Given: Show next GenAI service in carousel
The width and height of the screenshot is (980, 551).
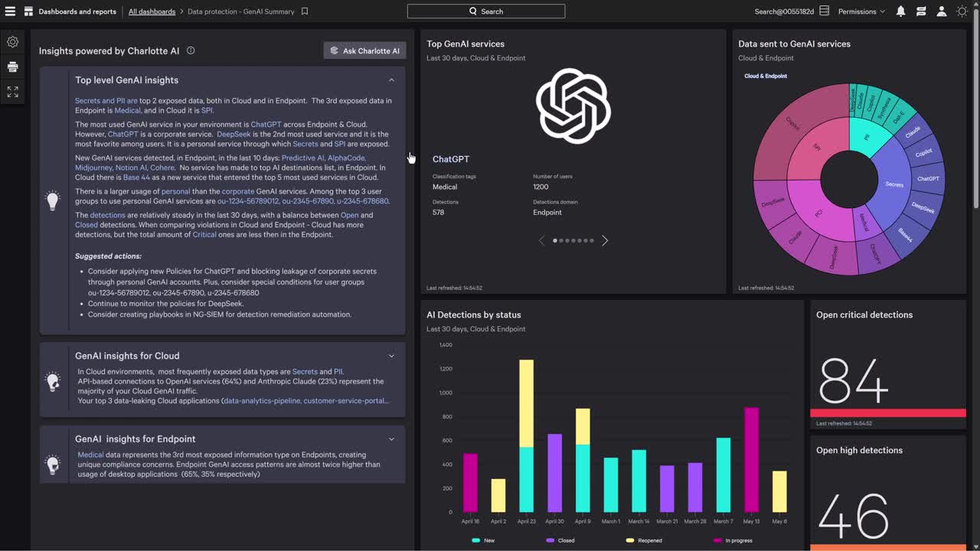Looking at the screenshot, I should coord(605,240).
